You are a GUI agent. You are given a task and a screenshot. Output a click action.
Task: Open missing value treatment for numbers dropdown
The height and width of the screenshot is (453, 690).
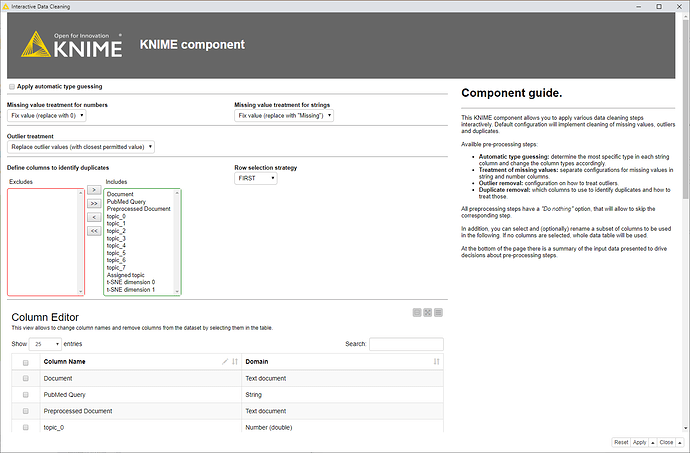(47, 115)
